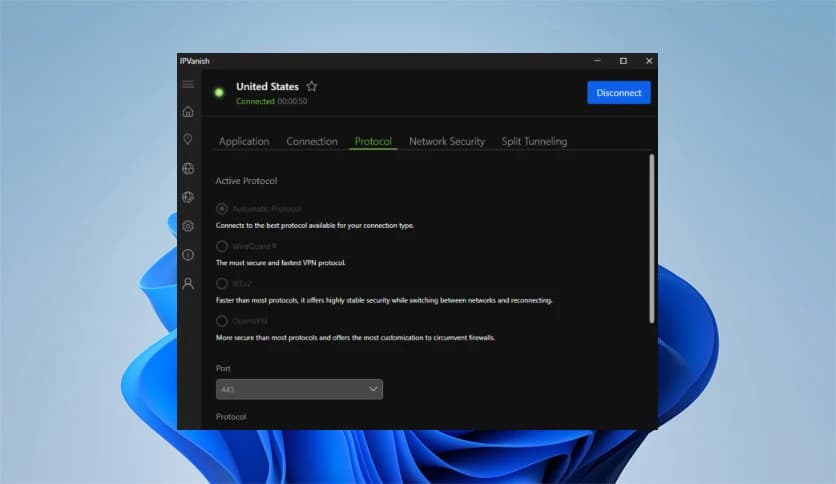Open the hamburger menu in the sidebar
This screenshot has height=484, width=836.
click(188, 84)
